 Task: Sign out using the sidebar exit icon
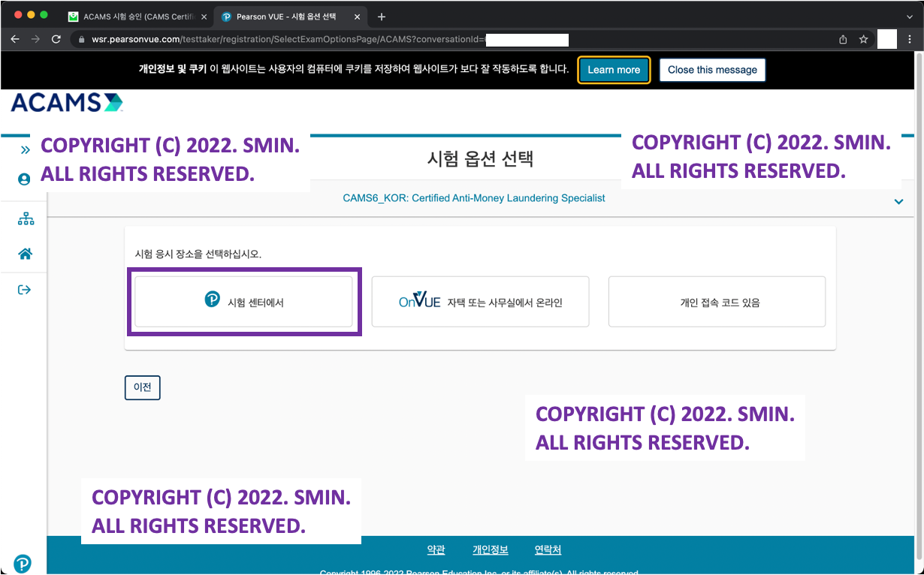click(24, 290)
